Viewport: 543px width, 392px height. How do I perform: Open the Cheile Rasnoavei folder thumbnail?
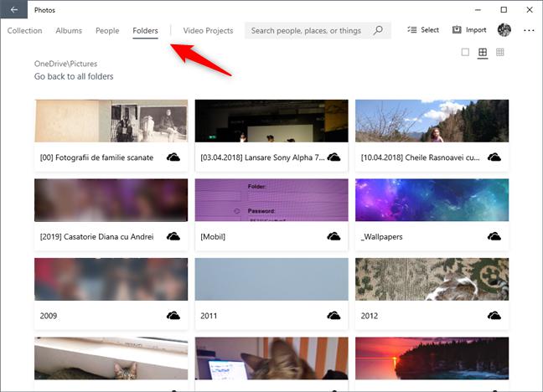click(432, 121)
